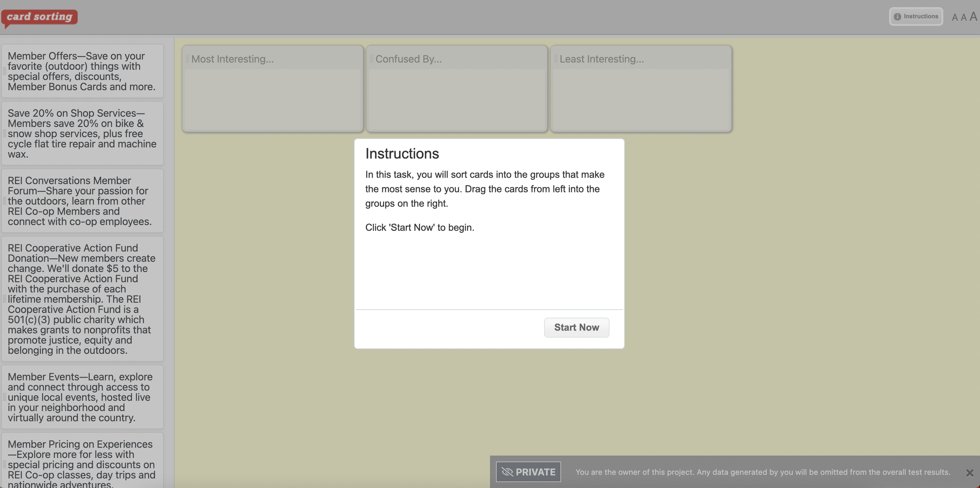Click the Least Interesting group header
This screenshot has width=980, height=488.
point(601,59)
